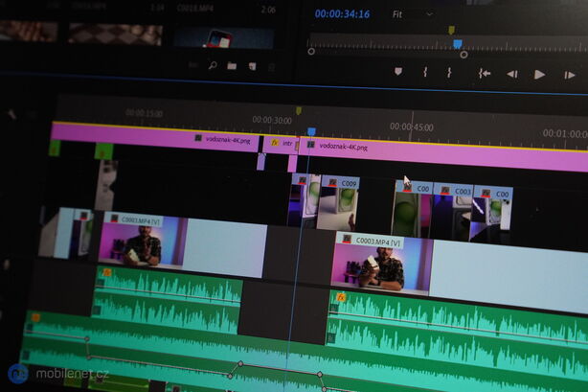
Task: Select the C003 video clip
Action: [x=452, y=213]
